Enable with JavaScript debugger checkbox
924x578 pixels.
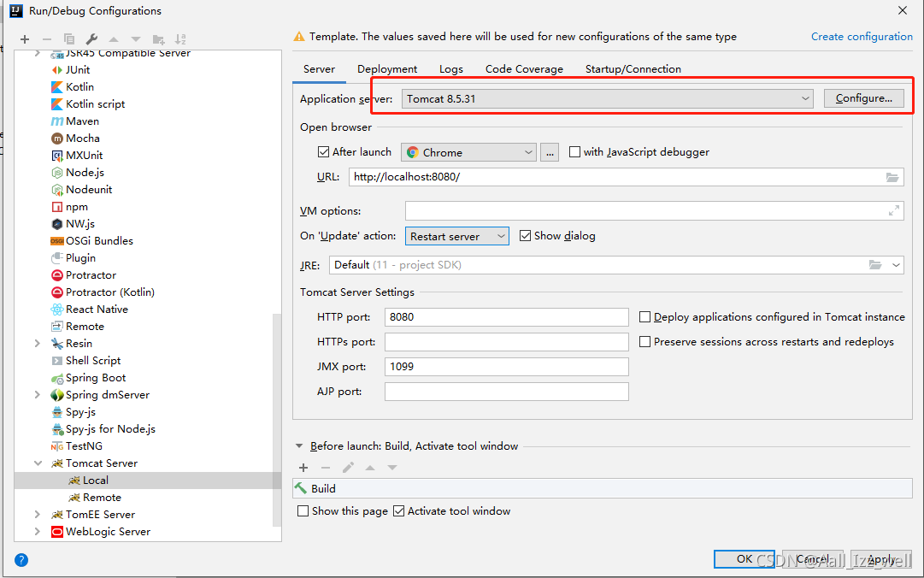574,152
